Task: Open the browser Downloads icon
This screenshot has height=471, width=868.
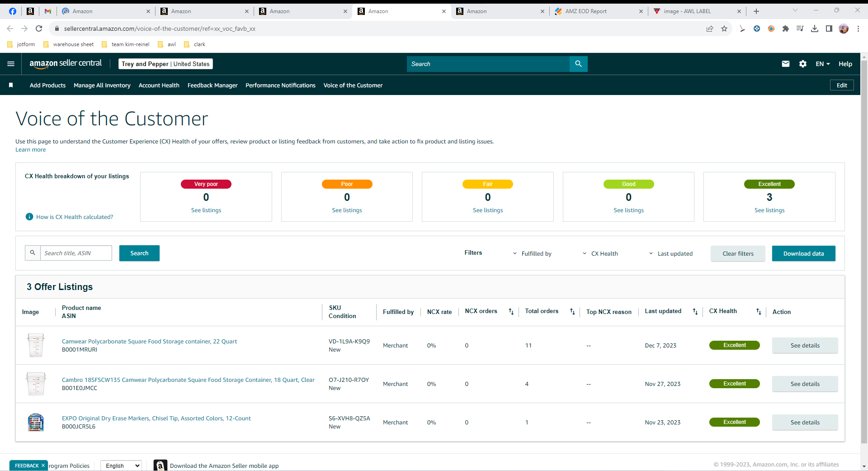Action: 815,29
